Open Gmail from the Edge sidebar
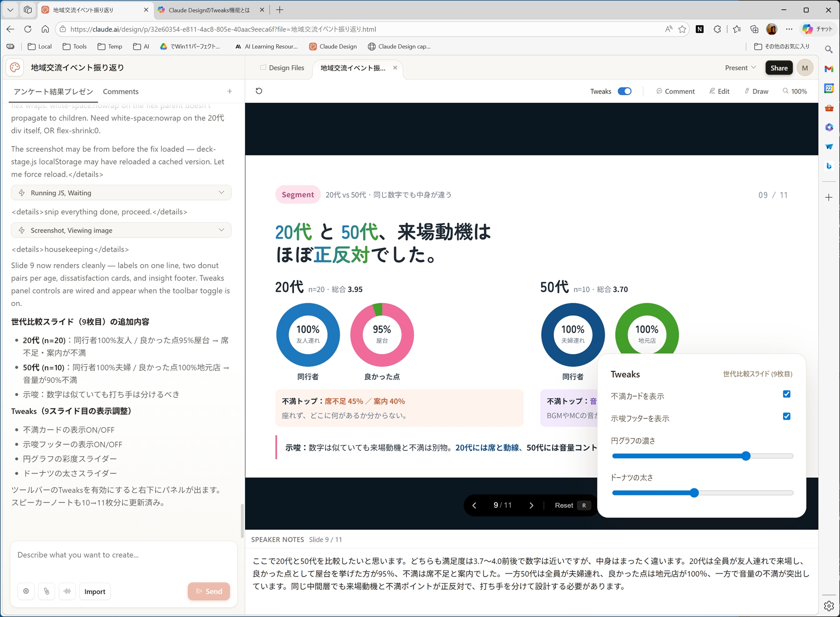The width and height of the screenshot is (840, 617). pyautogui.click(x=829, y=69)
